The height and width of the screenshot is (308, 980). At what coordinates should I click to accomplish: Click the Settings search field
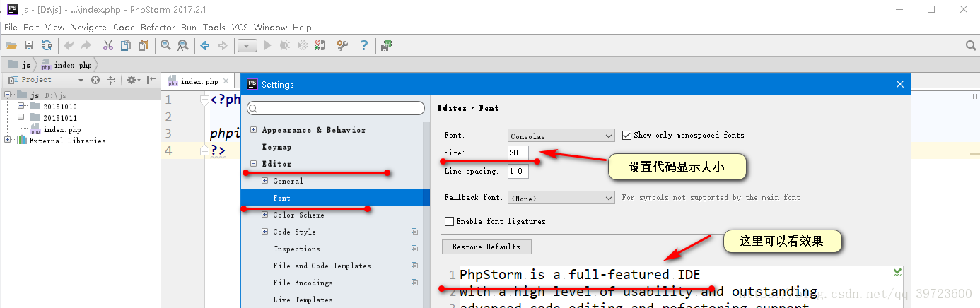[336, 108]
